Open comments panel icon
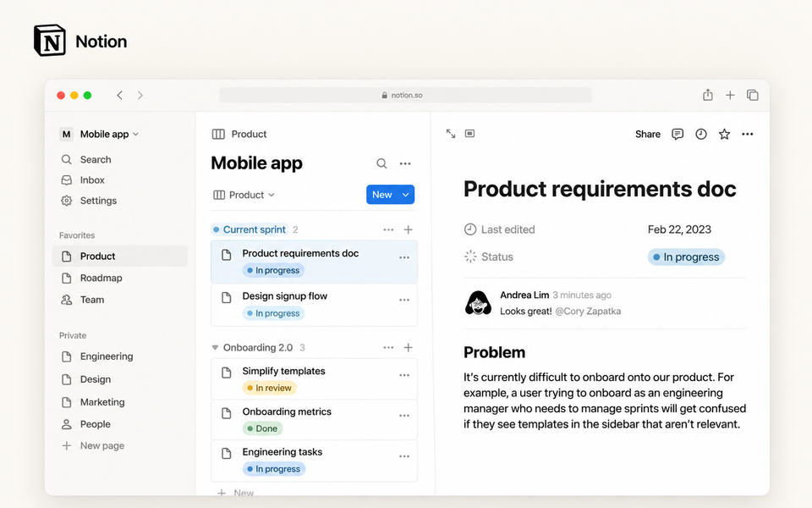The width and height of the screenshot is (812, 508). 678,135
